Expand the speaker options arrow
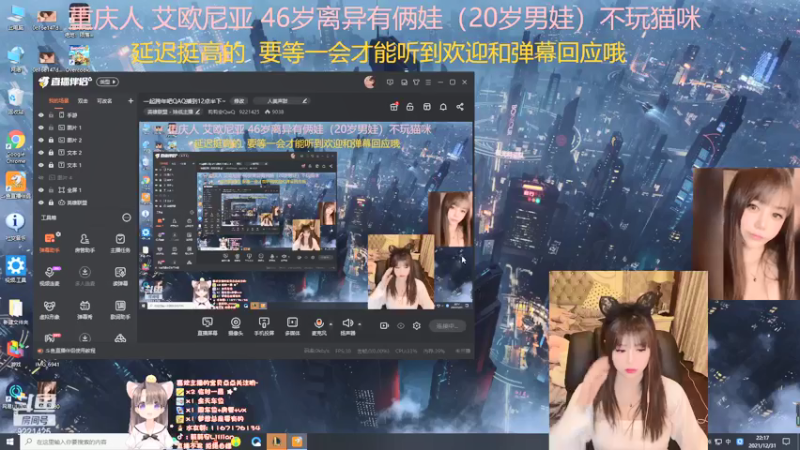The width and height of the screenshot is (800, 450). 359,324
